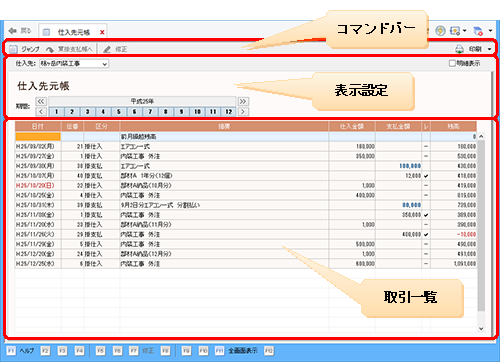Click the orange highlighted date cell in first row
500x362 pixels.
(x=38, y=137)
